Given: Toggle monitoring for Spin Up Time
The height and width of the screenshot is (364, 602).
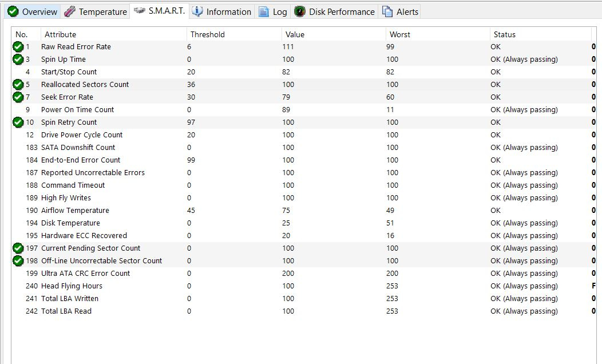Looking at the screenshot, I should pos(17,60).
